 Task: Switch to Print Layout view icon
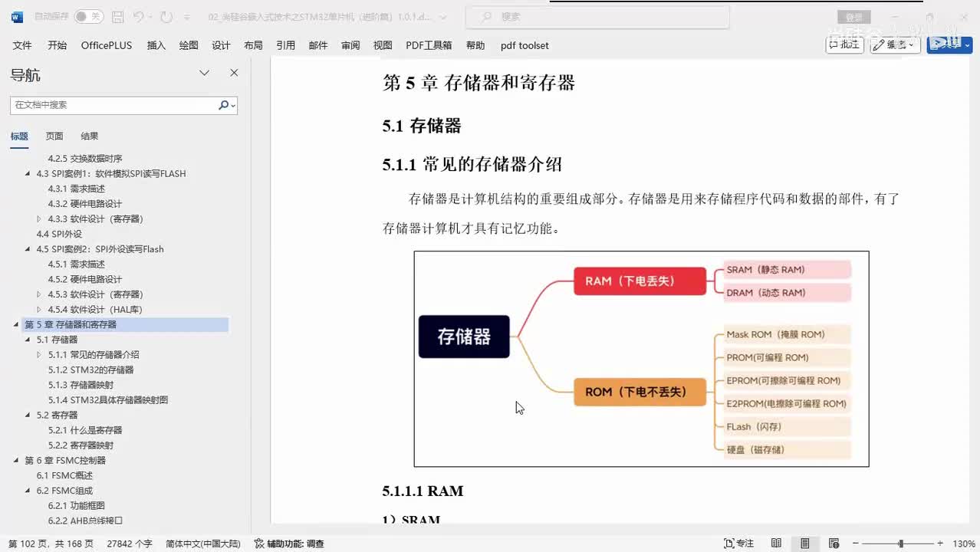pyautogui.click(x=805, y=544)
